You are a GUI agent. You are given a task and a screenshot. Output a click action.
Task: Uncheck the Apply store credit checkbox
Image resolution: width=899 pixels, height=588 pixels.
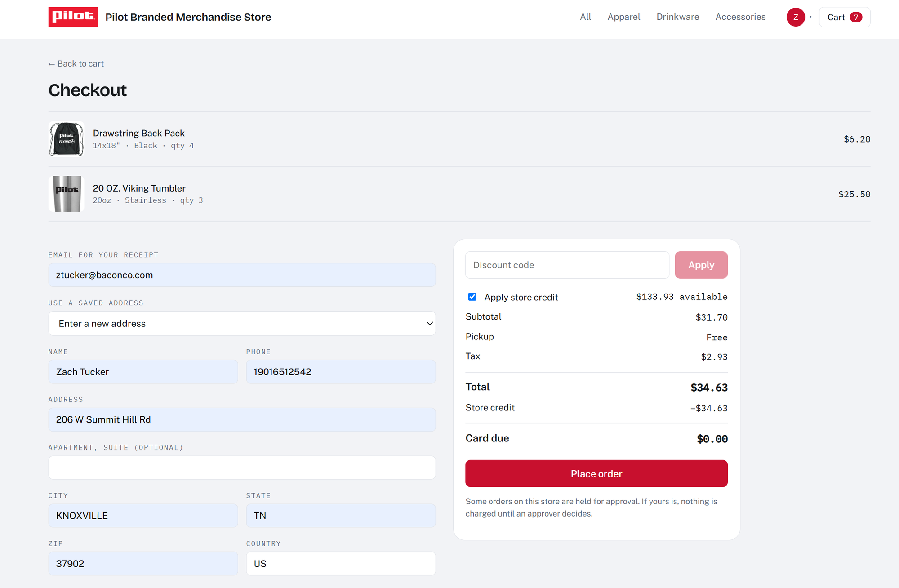click(472, 297)
